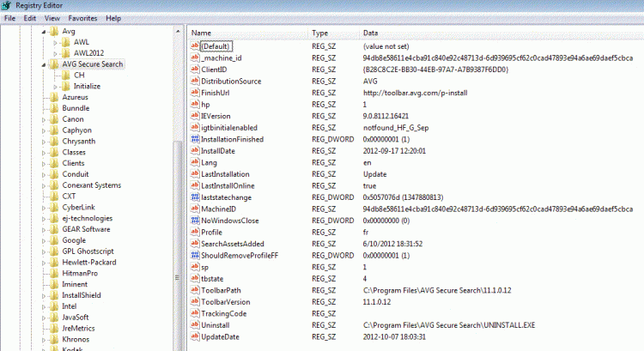
Task: Click the UpdateDate string value icon
Action: (195, 336)
